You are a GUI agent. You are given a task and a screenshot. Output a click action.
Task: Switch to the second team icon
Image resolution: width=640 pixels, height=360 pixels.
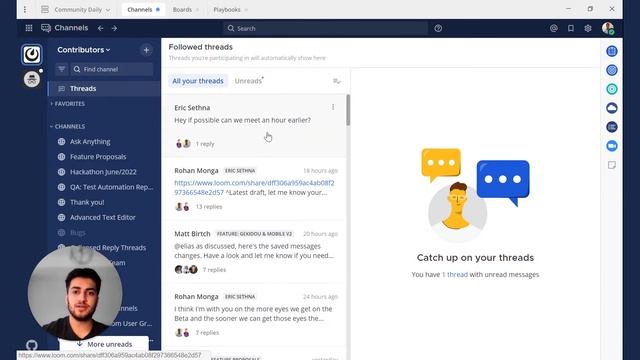[31, 79]
